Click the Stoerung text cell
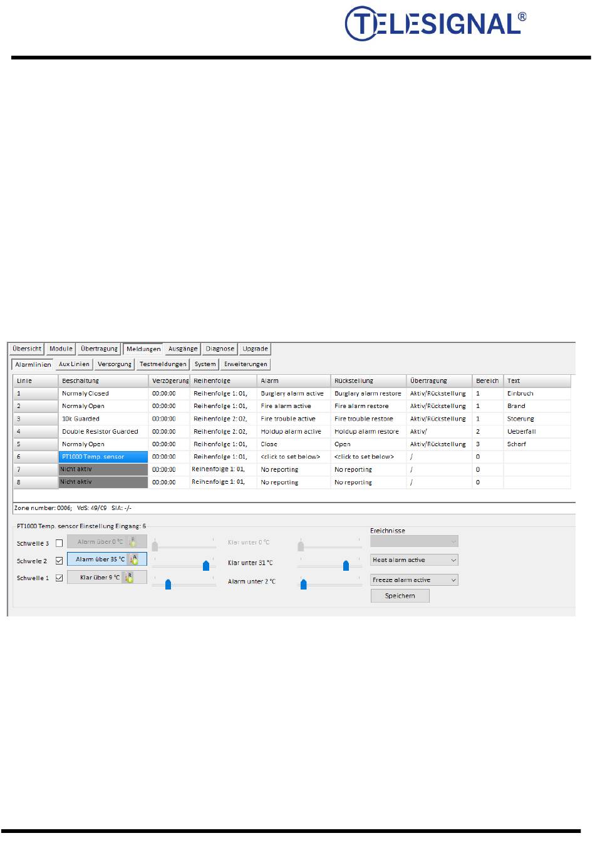The image size is (595, 868). 537,419
